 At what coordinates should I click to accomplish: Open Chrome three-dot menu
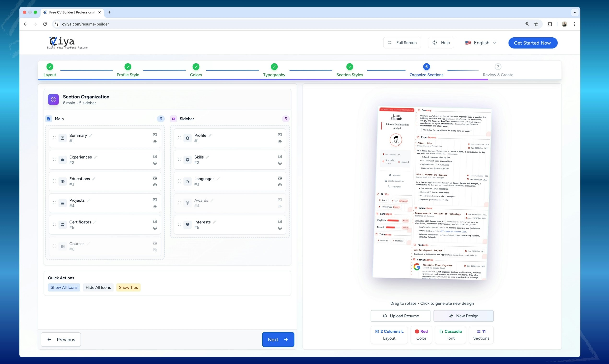click(x=574, y=24)
